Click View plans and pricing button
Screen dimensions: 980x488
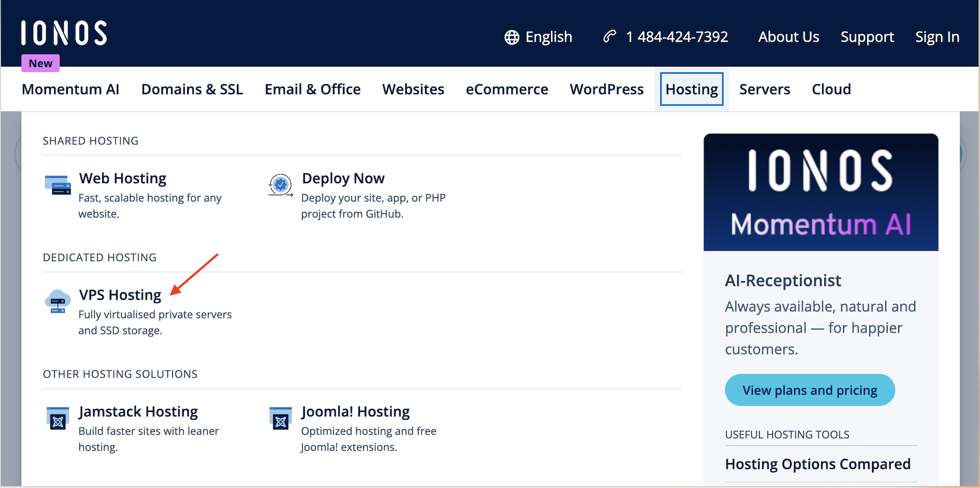pos(810,390)
